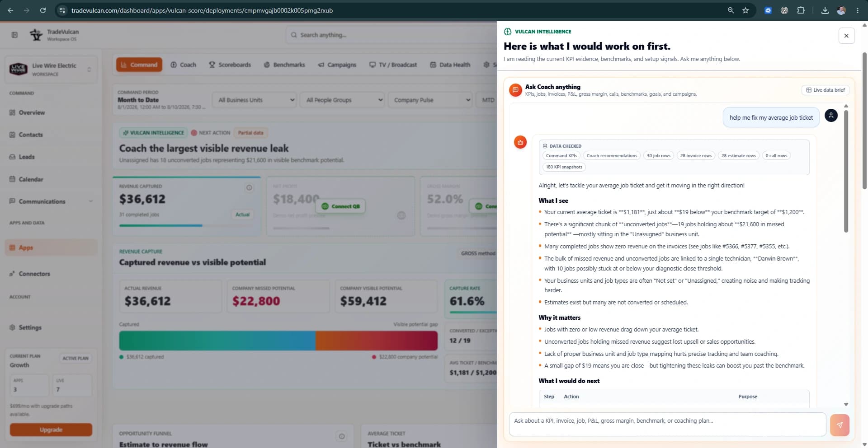Click the Active Plan badge
This screenshot has height=448, width=868.
(x=75, y=358)
